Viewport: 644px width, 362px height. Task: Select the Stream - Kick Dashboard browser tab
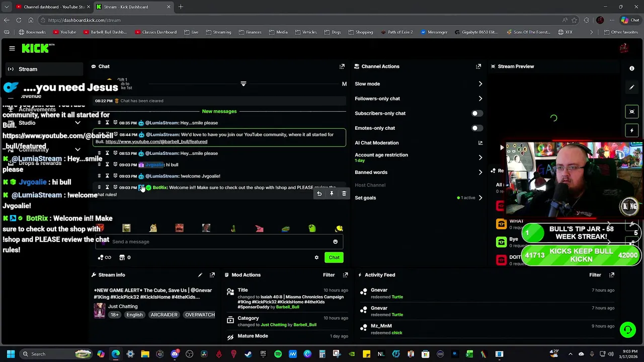click(133, 7)
